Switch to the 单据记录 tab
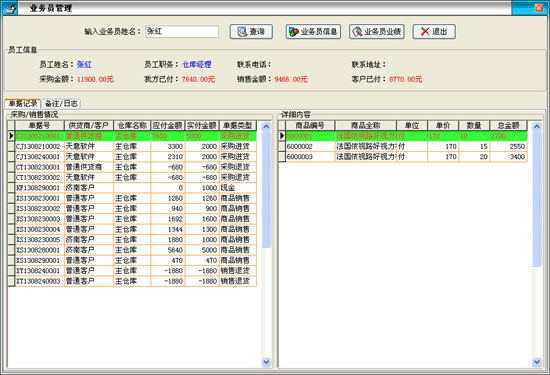 23,103
